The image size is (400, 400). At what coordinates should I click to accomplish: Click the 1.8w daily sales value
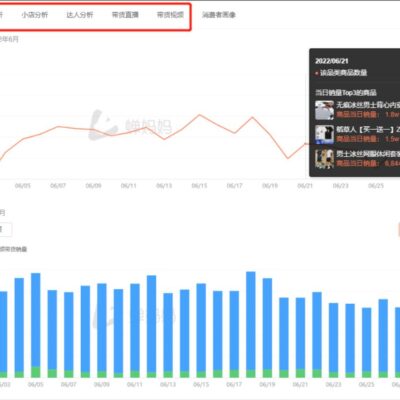click(392, 114)
